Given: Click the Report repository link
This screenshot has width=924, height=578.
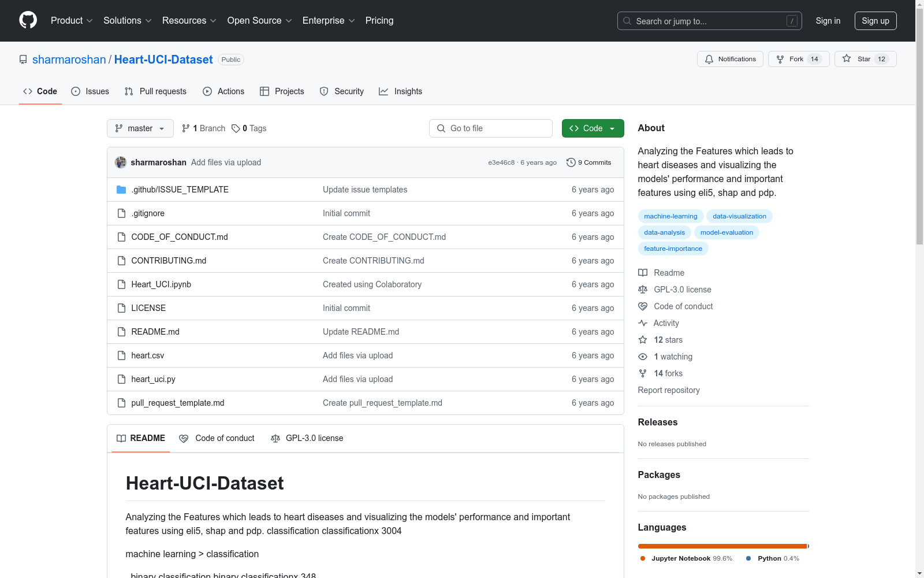Looking at the screenshot, I should pyautogui.click(x=669, y=390).
